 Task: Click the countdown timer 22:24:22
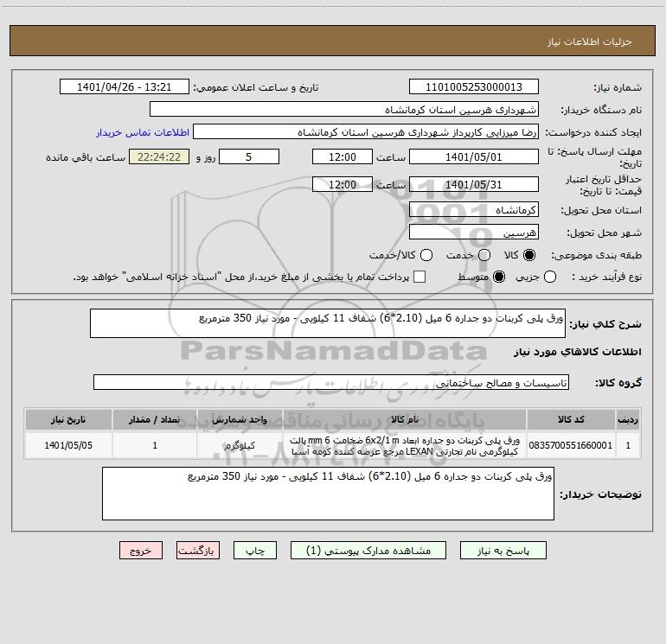coord(159,156)
